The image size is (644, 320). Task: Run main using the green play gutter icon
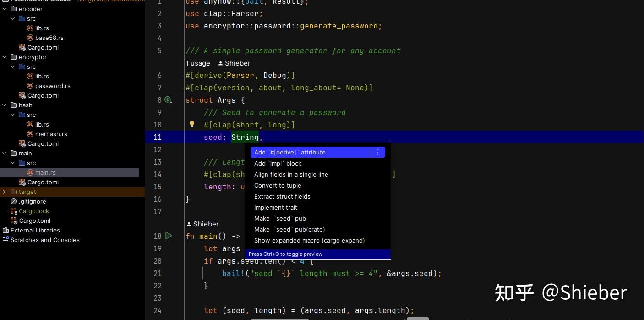pyautogui.click(x=169, y=236)
